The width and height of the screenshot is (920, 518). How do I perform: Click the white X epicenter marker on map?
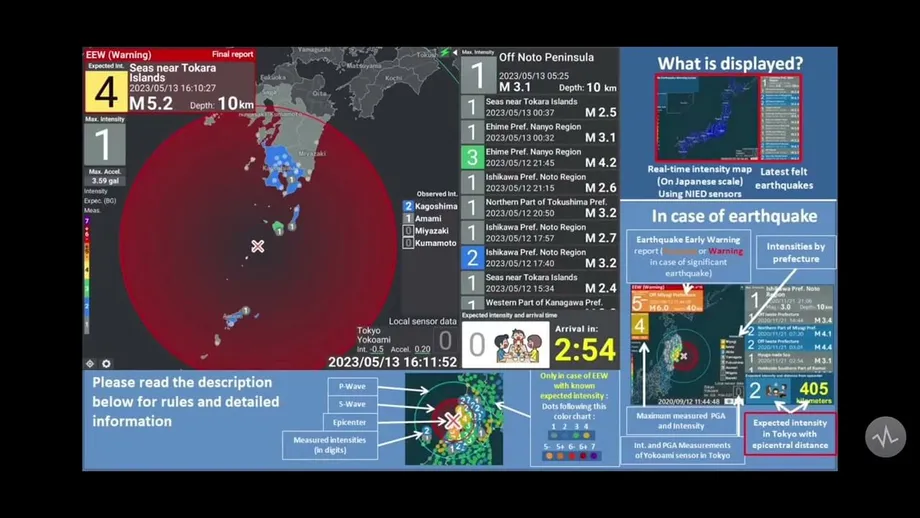point(258,246)
